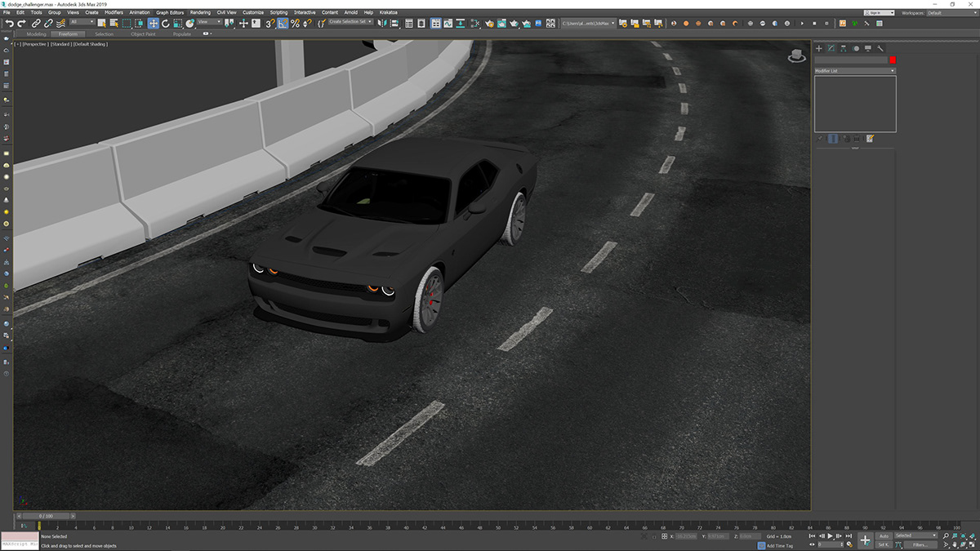Screen dimensions: 980x551
Task: Click the Mirror tool icon
Action: [x=381, y=23]
